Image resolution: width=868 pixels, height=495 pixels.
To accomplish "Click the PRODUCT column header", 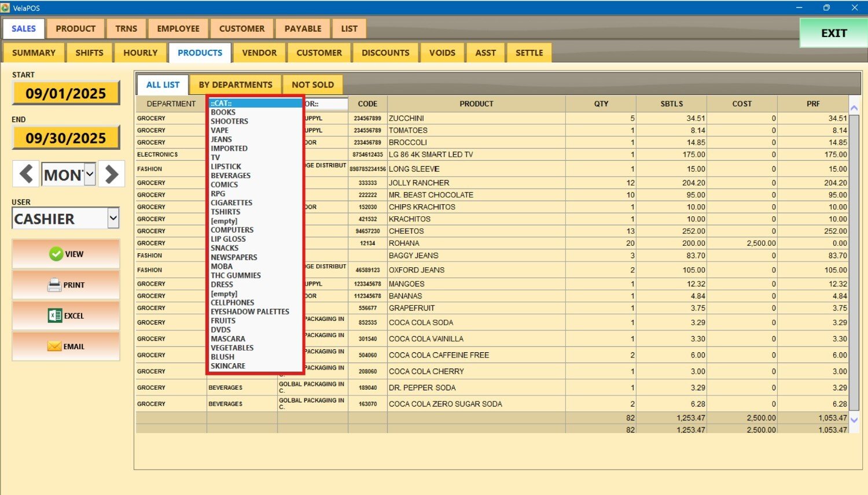I will pyautogui.click(x=476, y=104).
